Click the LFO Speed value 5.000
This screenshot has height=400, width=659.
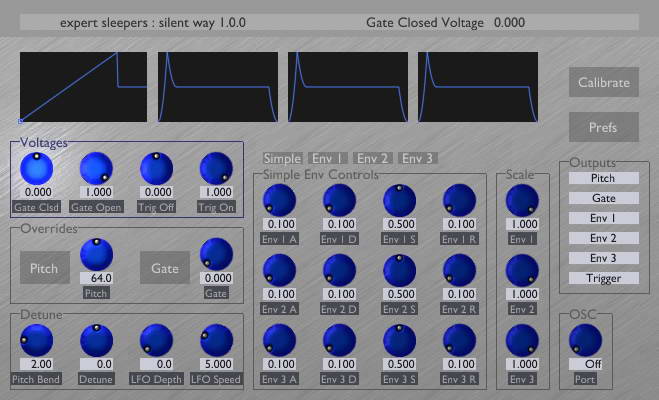(x=216, y=364)
